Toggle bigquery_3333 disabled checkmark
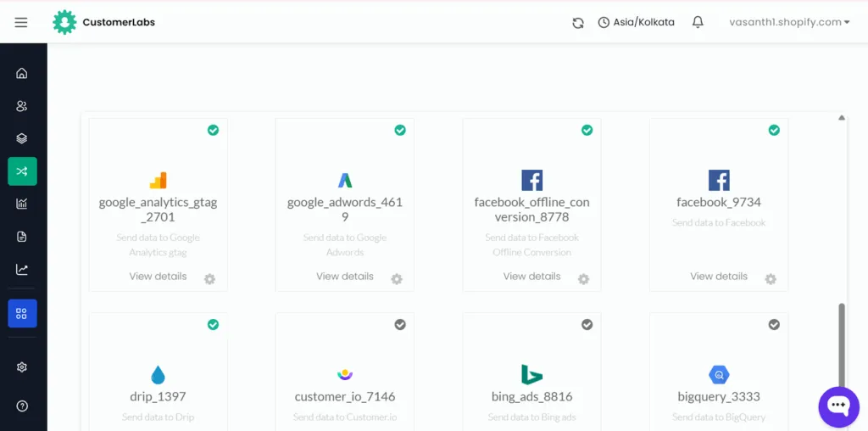 click(775, 325)
